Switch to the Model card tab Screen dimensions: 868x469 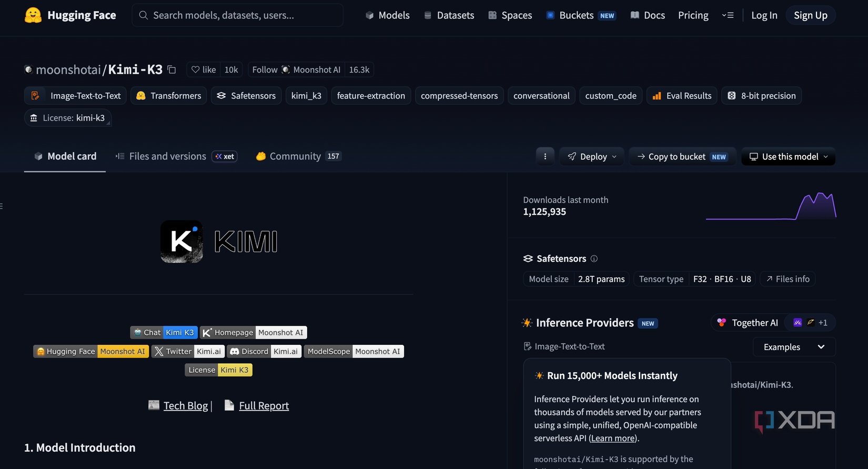pos(65,156)
